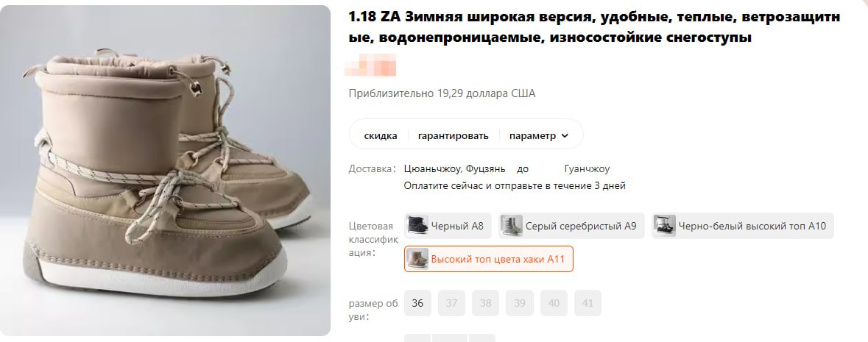Screen dimensions: 868x342
Task: Click the khaki A11 boot thumbnail icon
Action: 417,259
